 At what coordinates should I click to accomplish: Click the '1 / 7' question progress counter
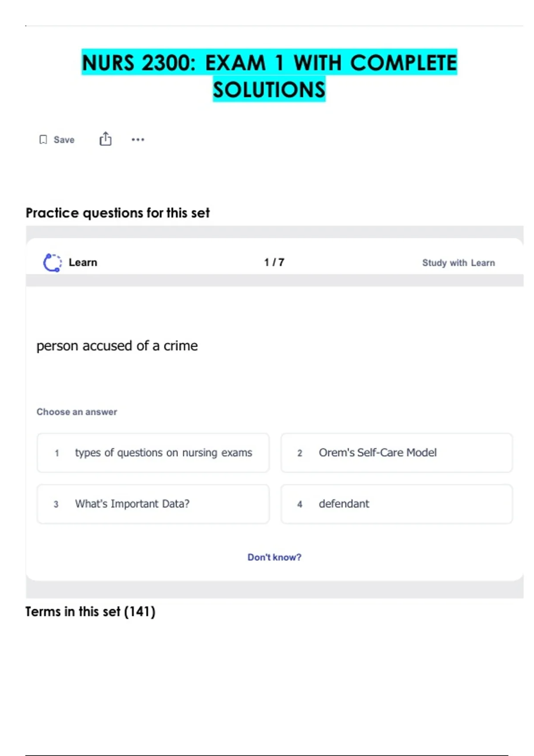(274, 262)
